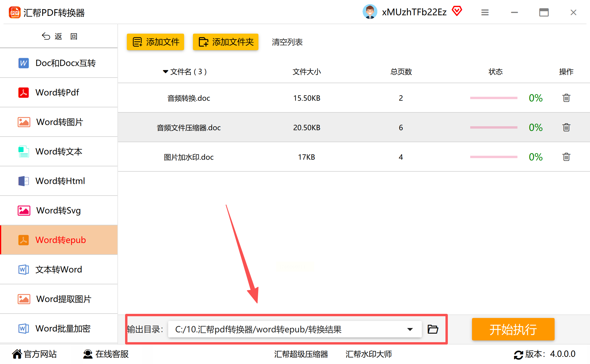Click the 添加文件夹 button
This screenshot has width=590, height=364.
[226, 42]
